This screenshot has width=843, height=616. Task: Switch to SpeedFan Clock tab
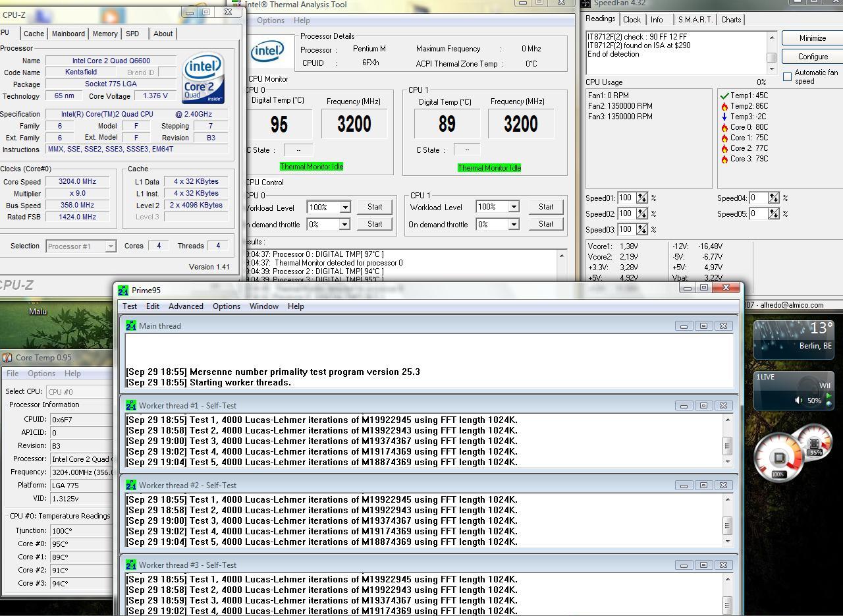(632, 20)
